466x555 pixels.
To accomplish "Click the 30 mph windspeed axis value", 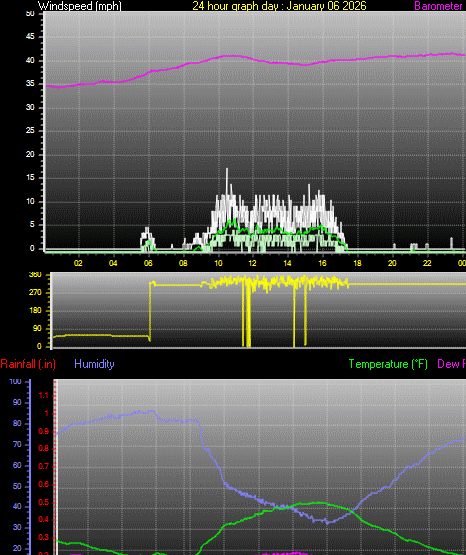I will 30,108.
